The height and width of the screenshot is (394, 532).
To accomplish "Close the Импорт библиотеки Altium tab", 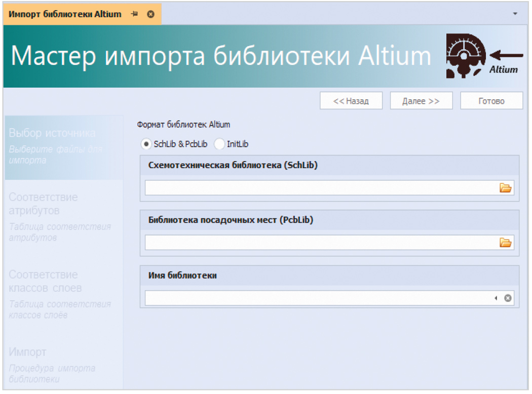I will [x=150, y=14].
